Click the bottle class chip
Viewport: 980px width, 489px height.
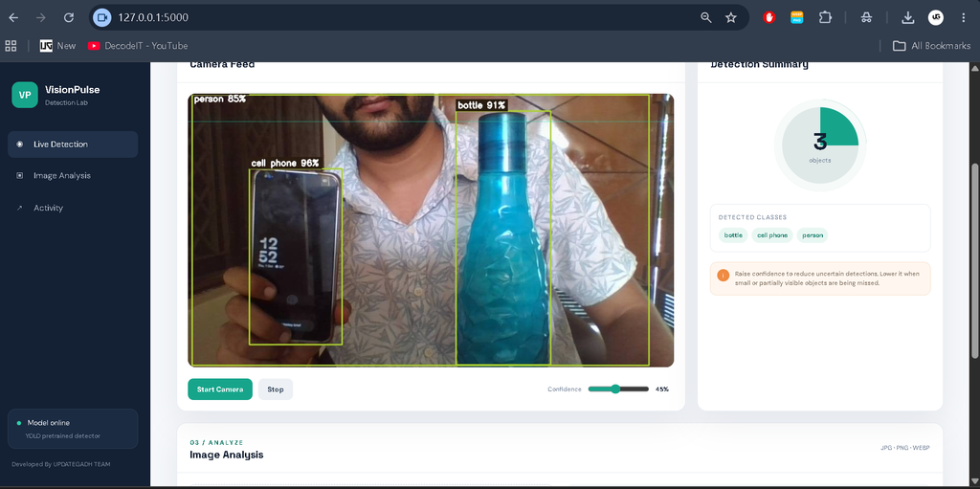point(733,235)
